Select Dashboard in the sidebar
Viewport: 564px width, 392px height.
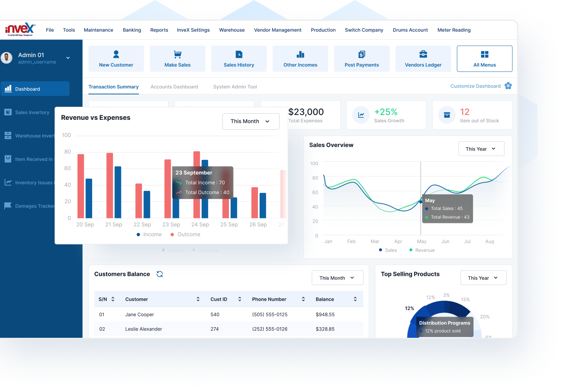(x=35, y=89)
